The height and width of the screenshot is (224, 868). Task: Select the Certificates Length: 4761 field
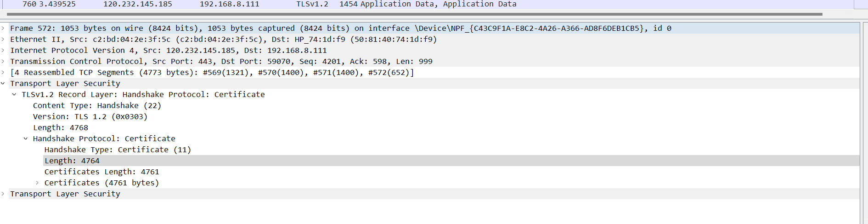[101, 172]
